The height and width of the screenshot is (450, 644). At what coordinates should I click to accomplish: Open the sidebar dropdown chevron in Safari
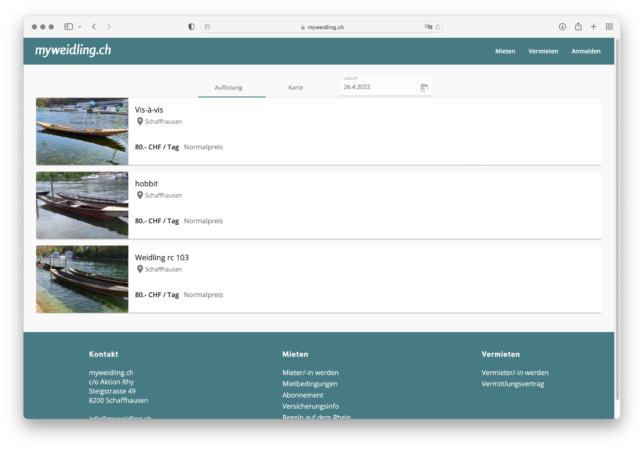[80, 27]
